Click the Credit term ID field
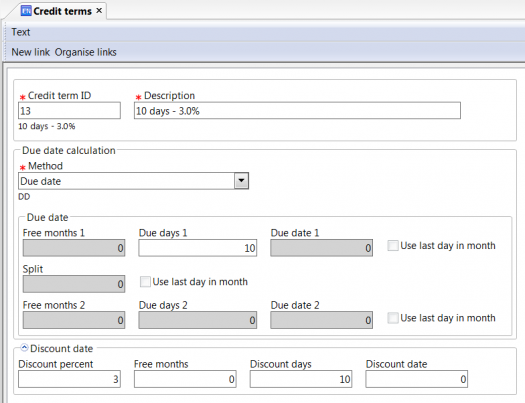The image size is (525, 403). pyautogui.click(x=69, y=111)
